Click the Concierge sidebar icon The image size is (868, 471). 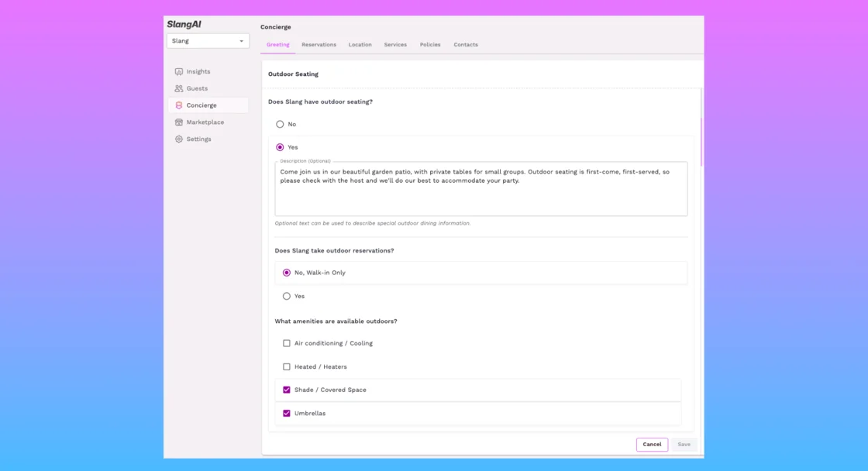(x=179, y=105)
